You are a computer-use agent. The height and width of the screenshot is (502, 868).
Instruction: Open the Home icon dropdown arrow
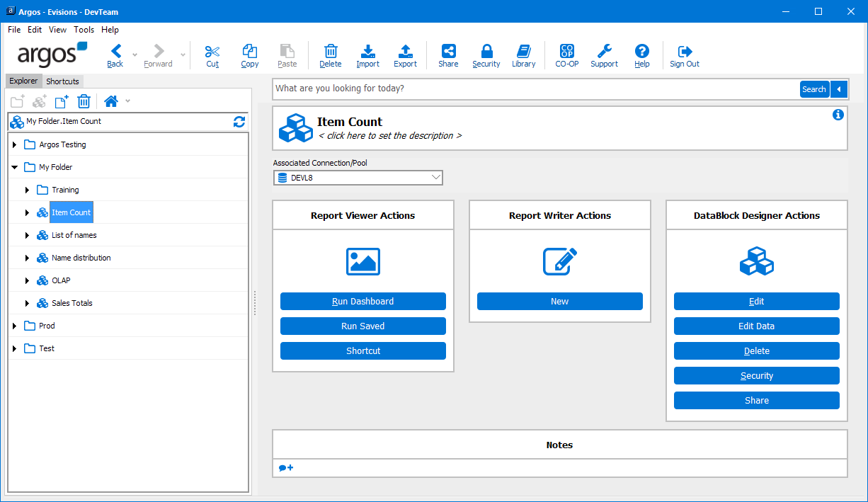128,101
